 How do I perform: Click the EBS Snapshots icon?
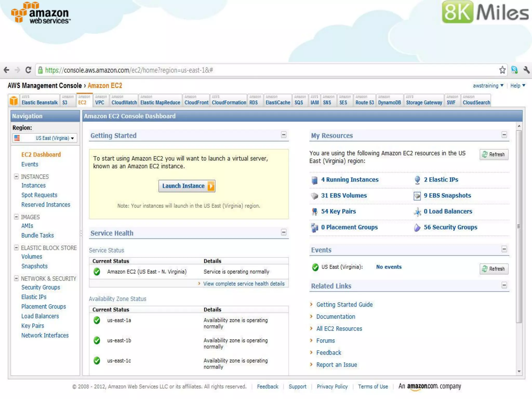click(x=417, y=196)
